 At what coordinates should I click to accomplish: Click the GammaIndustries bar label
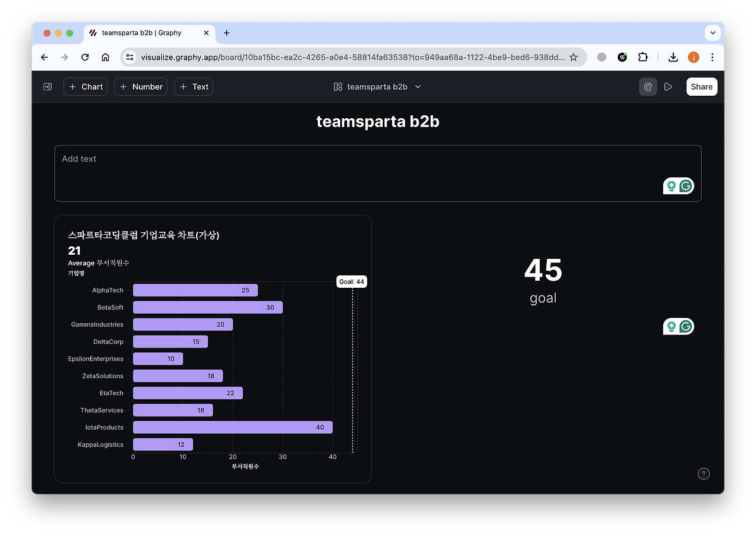[x=97, y=324]
